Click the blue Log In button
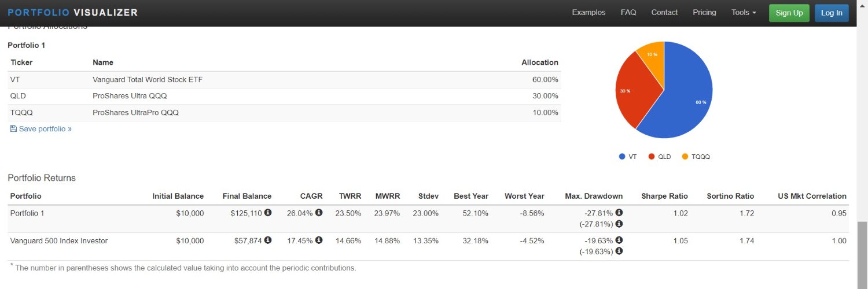Viewport: 868px width, 289px height. pos(832,13)
